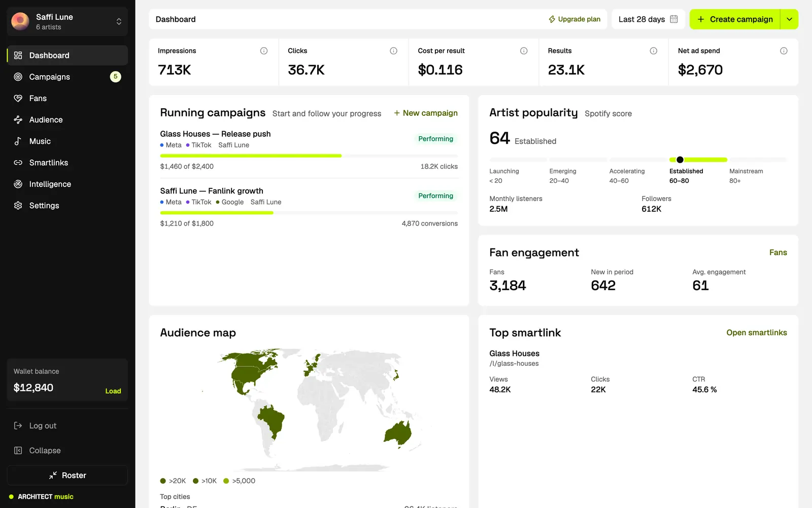Click the /l/glass-houses smartlink path
This screenshot has height=508, width=812.
(x=514, y=364)
